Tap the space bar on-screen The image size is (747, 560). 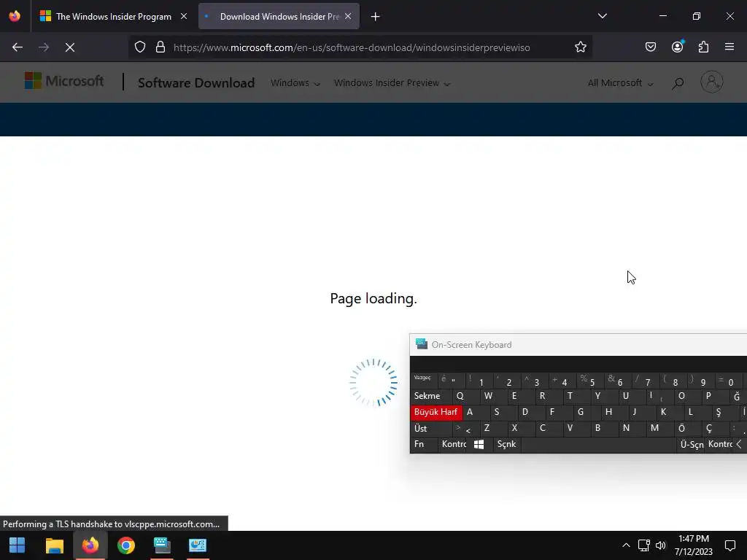(599, 444)
